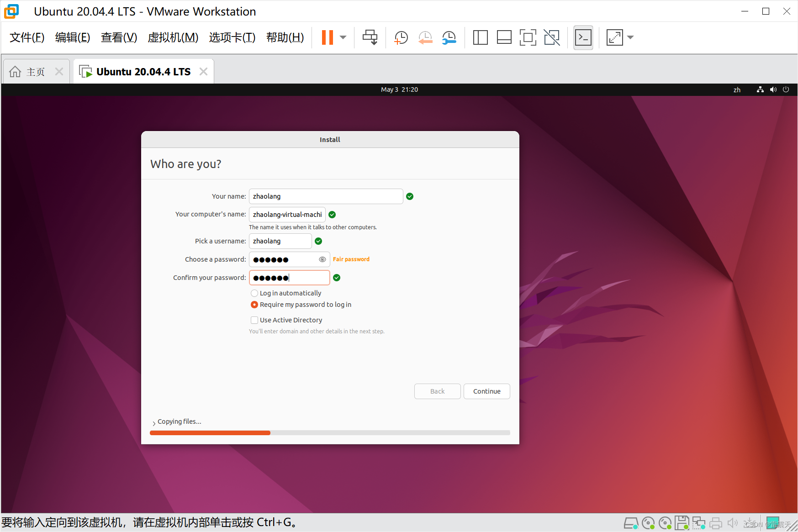Viewport: 798px width, 532px height.
Task: Pause the virtual machine
Action: (328, 37)
